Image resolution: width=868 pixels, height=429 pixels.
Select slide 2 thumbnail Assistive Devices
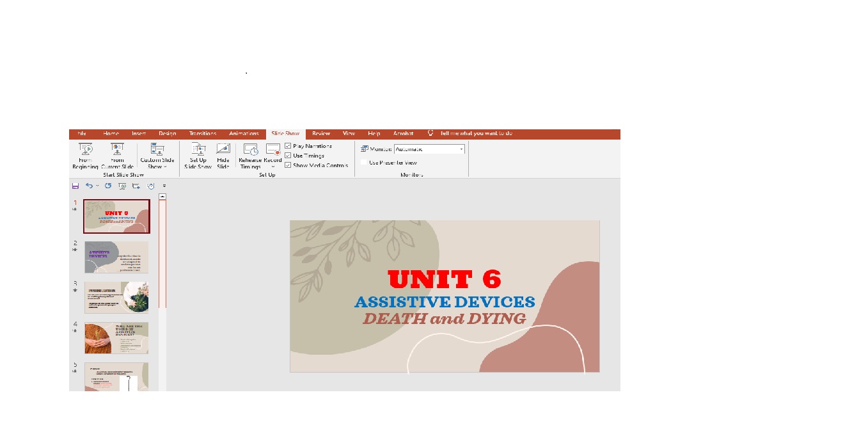(x=116, y=257)
